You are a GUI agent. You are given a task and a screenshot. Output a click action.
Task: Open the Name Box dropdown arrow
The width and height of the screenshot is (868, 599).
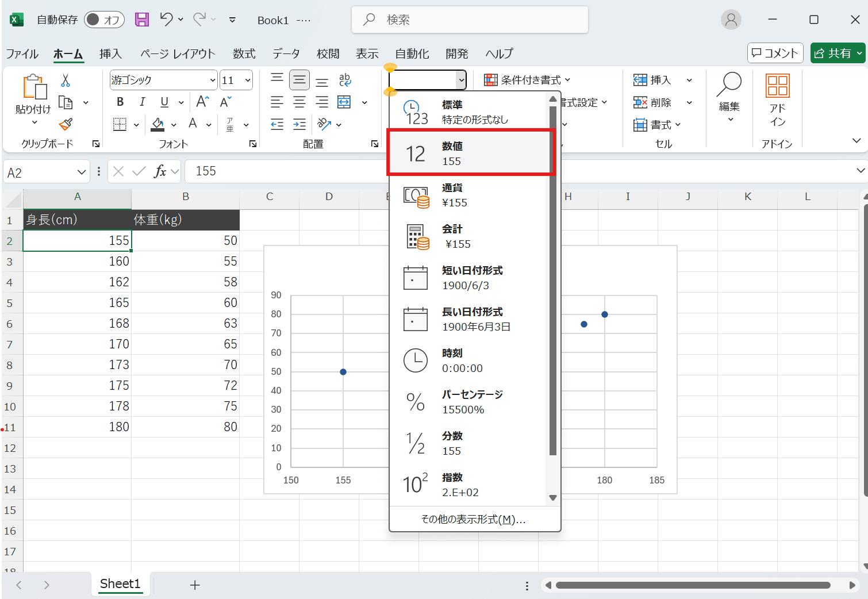81,172
